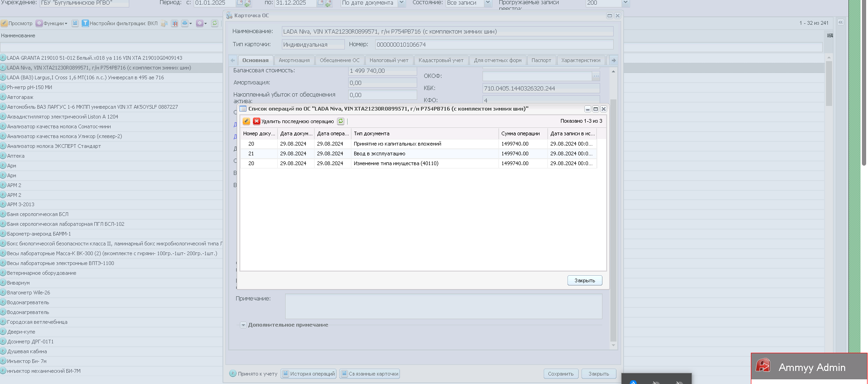
Task: Click 'Закрыть' button at card window bottom
Action: point(599,374)
